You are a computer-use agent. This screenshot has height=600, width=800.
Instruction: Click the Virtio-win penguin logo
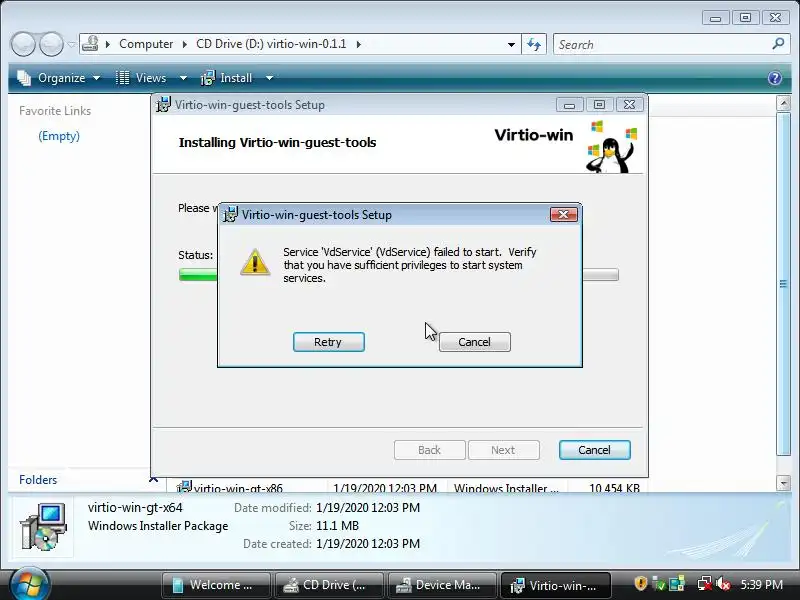(612, 147)
